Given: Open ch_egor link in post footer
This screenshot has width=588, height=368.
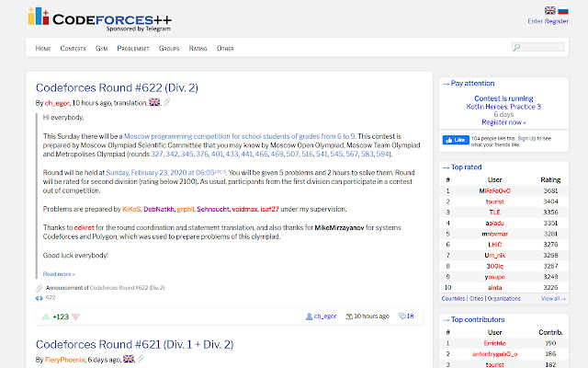Looking at the screenshot, I should pyautogui.click(x=325, y=316).
